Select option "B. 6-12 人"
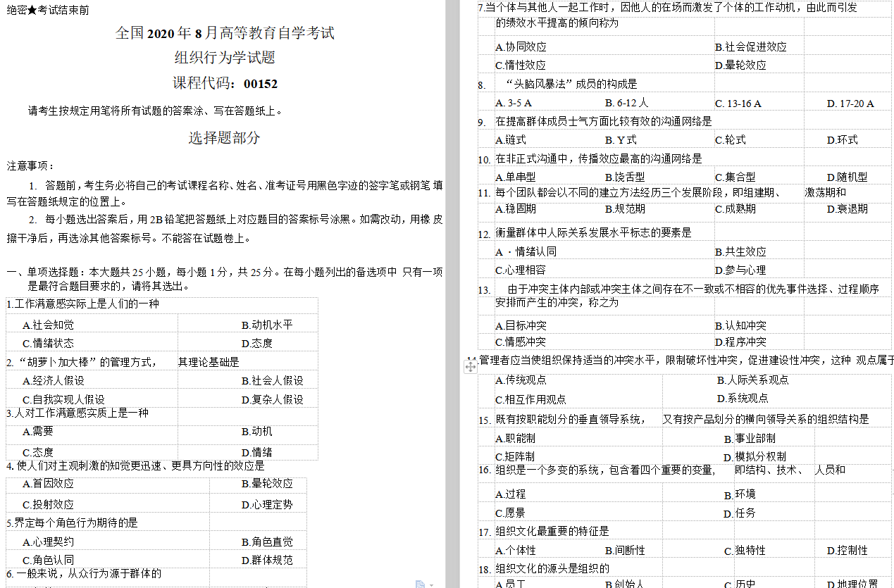Screen dimensions: 894x588 pyautogui.click(x=626, y=104)
